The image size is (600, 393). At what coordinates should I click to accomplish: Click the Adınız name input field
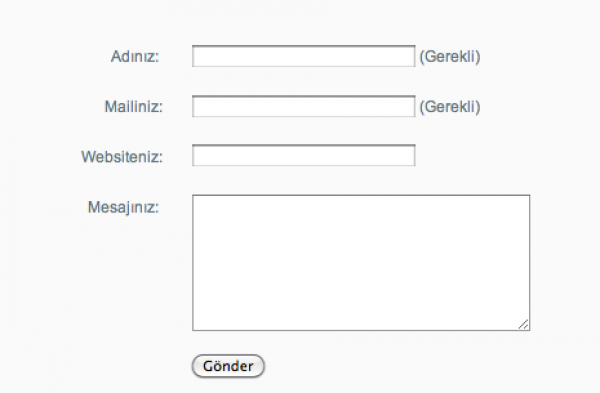click(x=303, y=56)
